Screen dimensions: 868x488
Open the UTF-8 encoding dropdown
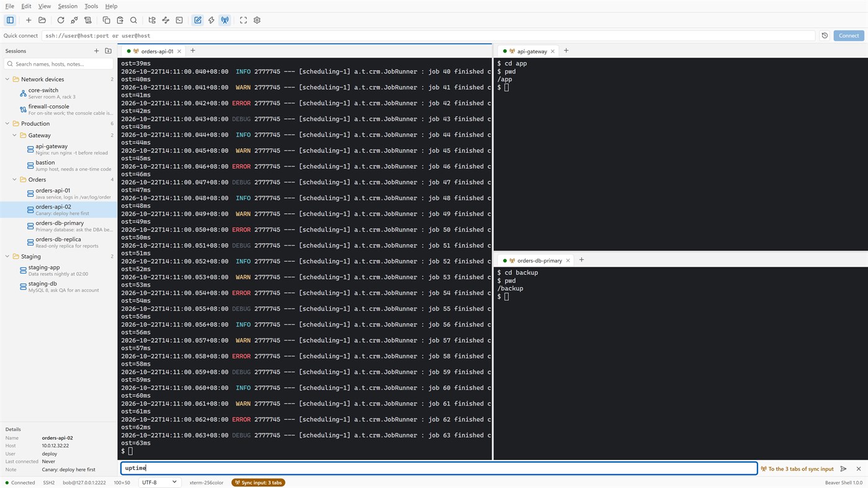159,482
